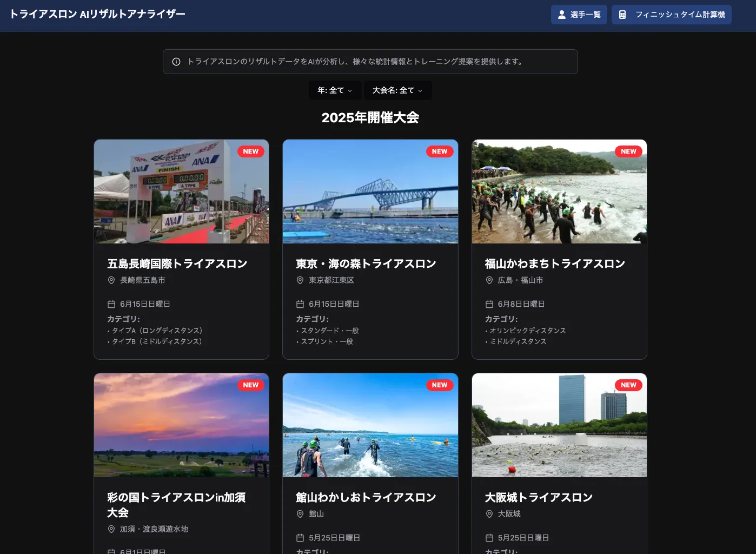This screenshot has height=554, width=756.
Task: Open 五島長崎国際トライアスロン race title
Action: (x=177, y=263)
